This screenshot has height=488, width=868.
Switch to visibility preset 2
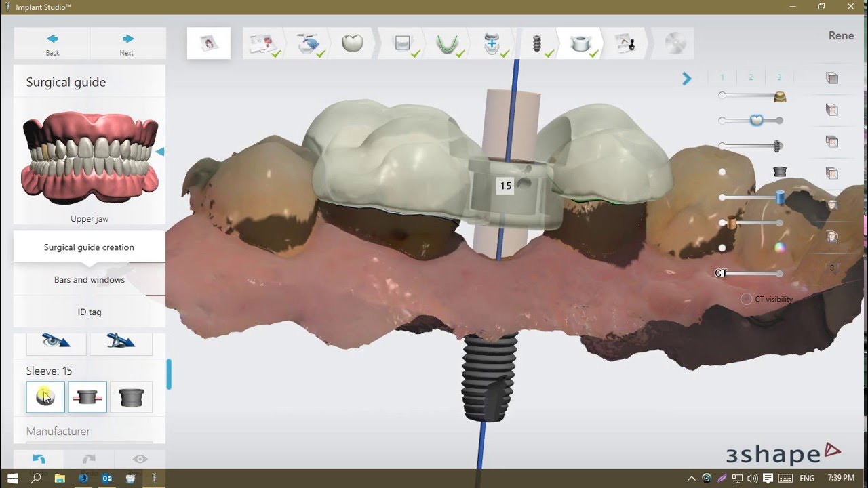(751, 77)
